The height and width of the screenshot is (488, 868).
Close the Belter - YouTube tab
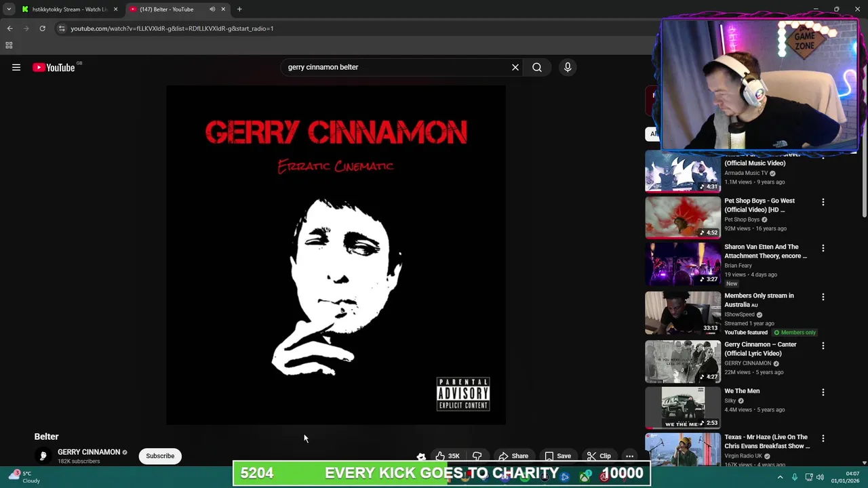click(223, 9)
